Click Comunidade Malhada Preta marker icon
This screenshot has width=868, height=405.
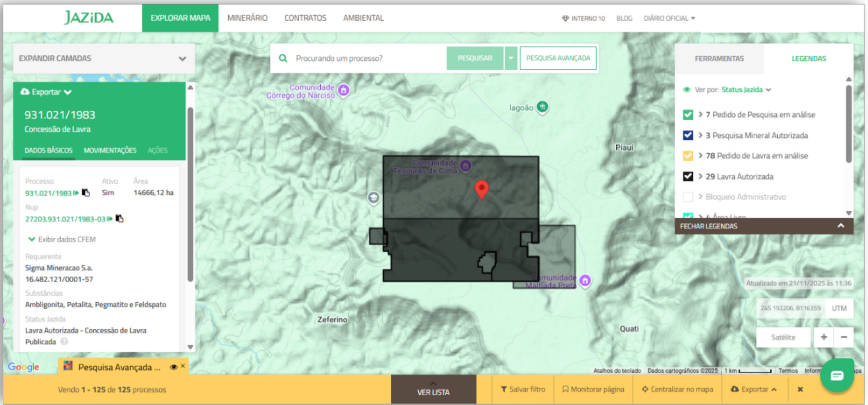click(585, 281)
